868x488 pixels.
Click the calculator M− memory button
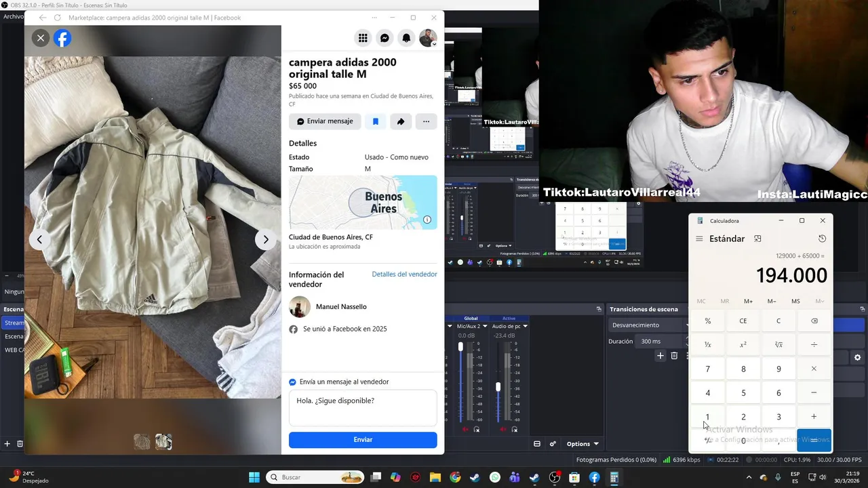click(x=772, y=301)
